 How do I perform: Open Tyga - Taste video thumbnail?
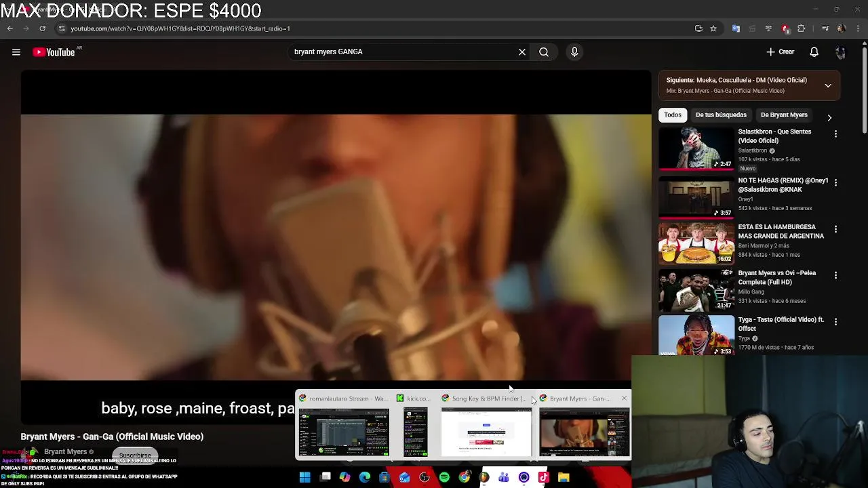point(696,335)
